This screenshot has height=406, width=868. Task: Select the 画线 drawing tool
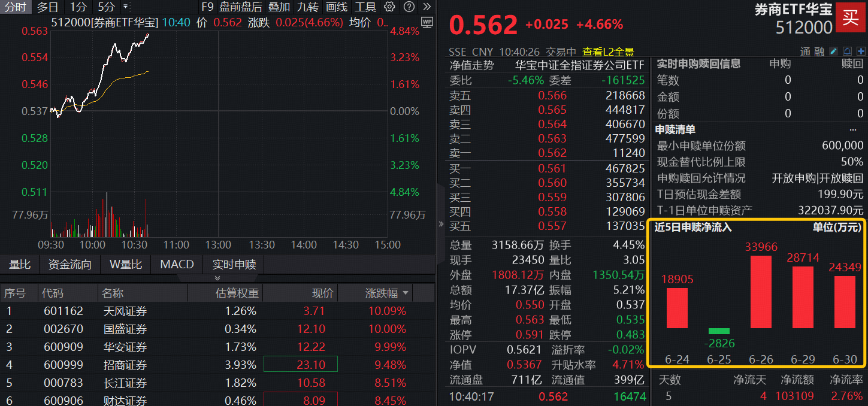pyautogui.click(x=337, y=7)
